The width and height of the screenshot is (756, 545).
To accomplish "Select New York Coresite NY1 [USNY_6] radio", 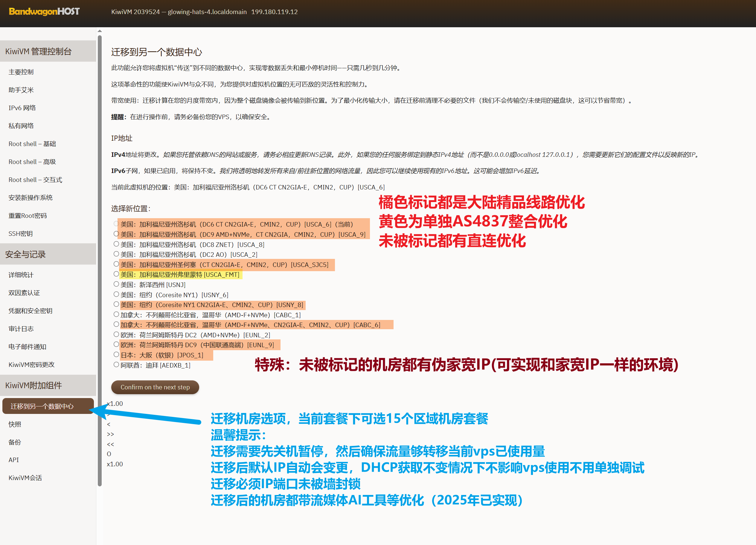I will (x=116, y=294).
